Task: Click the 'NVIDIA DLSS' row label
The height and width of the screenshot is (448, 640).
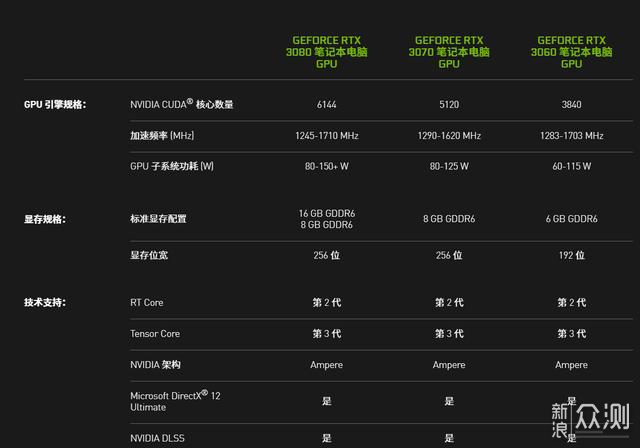Action: 157,438
